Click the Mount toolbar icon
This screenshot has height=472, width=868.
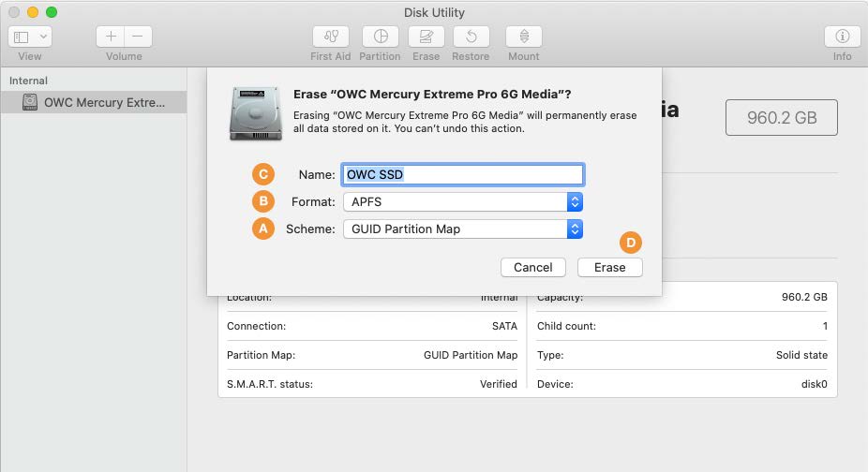(523, 37)
